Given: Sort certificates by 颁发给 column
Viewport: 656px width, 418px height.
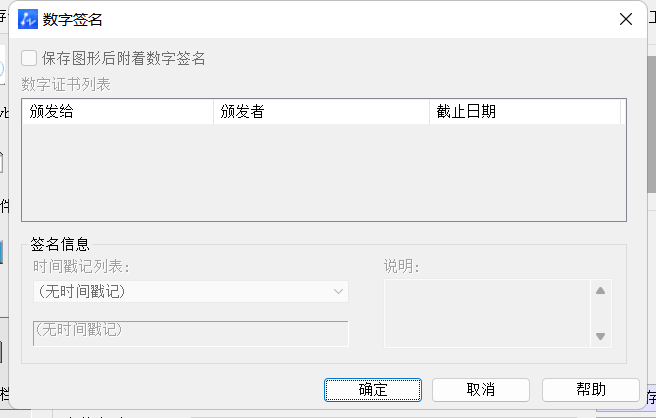Looking at the screenshot, I should 118,112.
